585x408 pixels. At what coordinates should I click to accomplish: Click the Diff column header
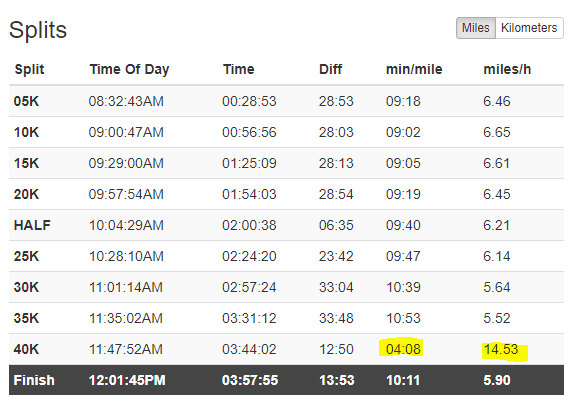click(330, 69)
